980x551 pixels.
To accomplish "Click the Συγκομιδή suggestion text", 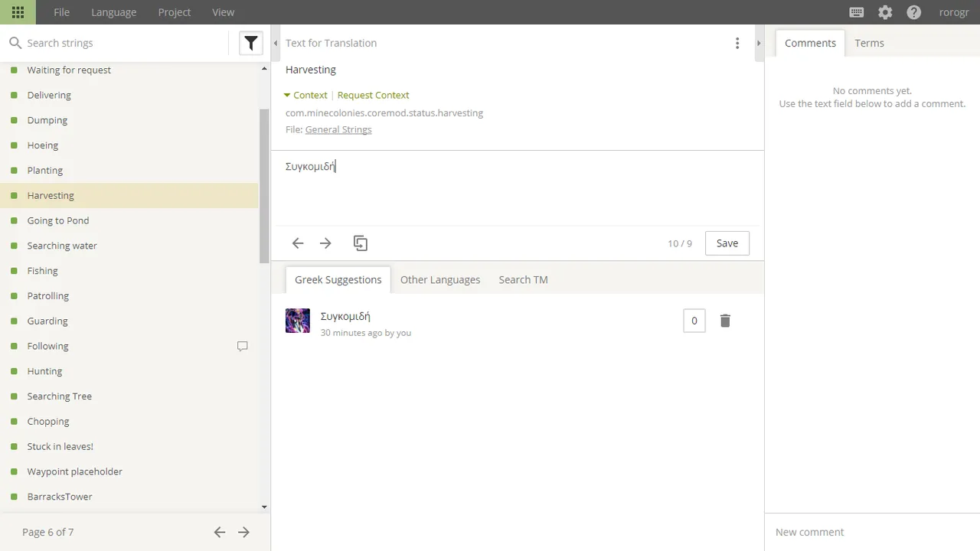I will pos(345,316).
